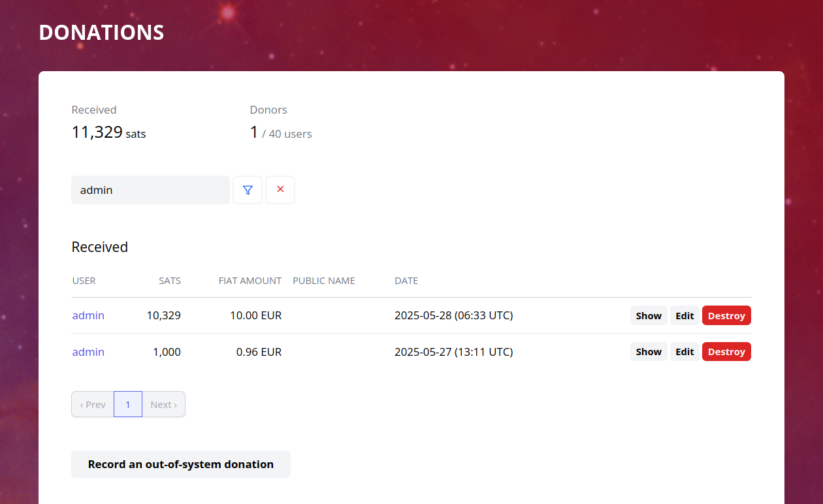Click the SATS column header

tap(170, 281)
